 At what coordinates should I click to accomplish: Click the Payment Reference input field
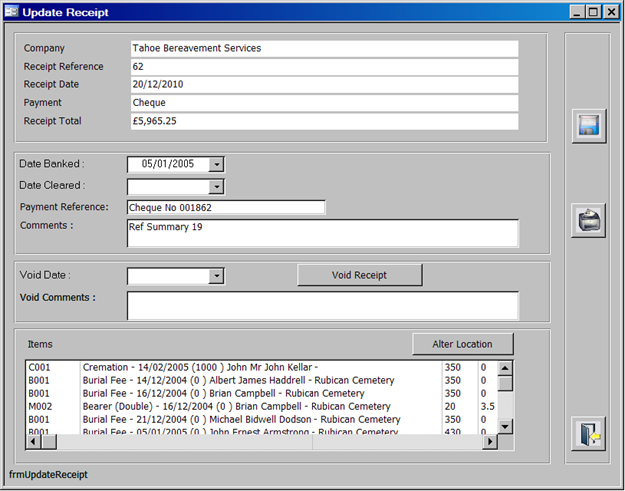(x=226, y=207)
